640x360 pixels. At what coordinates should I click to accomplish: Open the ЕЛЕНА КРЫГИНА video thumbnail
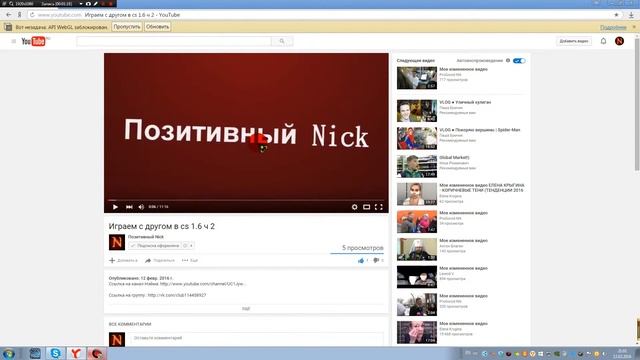[417, 193]
